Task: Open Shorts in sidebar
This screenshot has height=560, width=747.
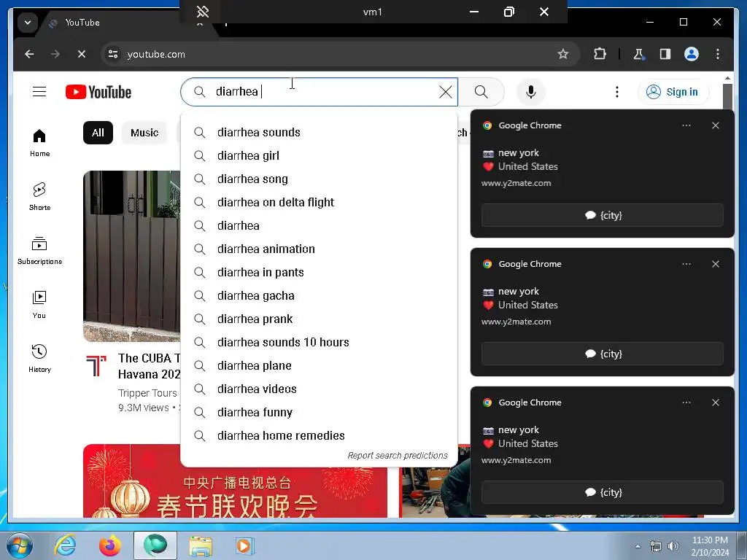Action: (39, 196)
